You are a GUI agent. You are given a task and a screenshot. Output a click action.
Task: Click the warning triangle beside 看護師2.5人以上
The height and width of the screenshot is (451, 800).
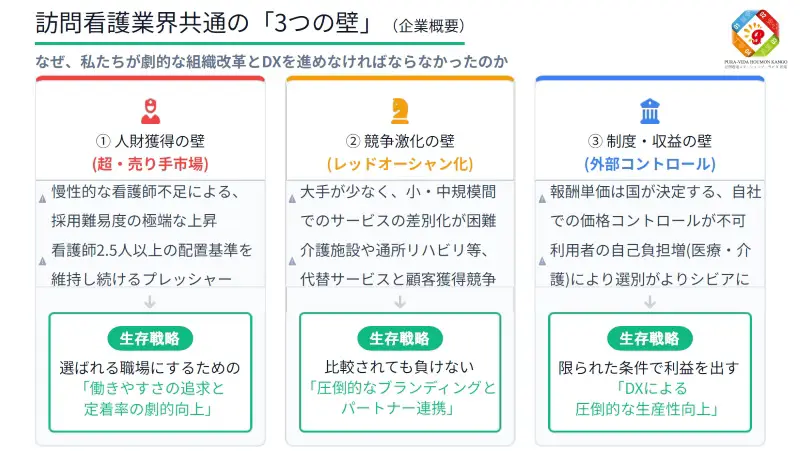pyautogui.click(x=42, y=261)
